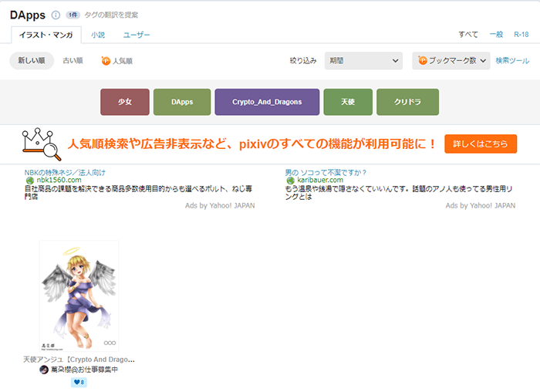
Task: Click the artist avatar icon
Action: tap(44, 370)
